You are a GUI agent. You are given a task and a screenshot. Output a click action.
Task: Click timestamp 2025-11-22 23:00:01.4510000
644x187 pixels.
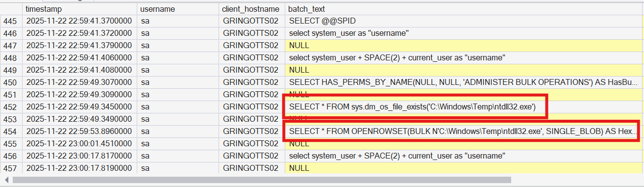(x=79, y=144)
